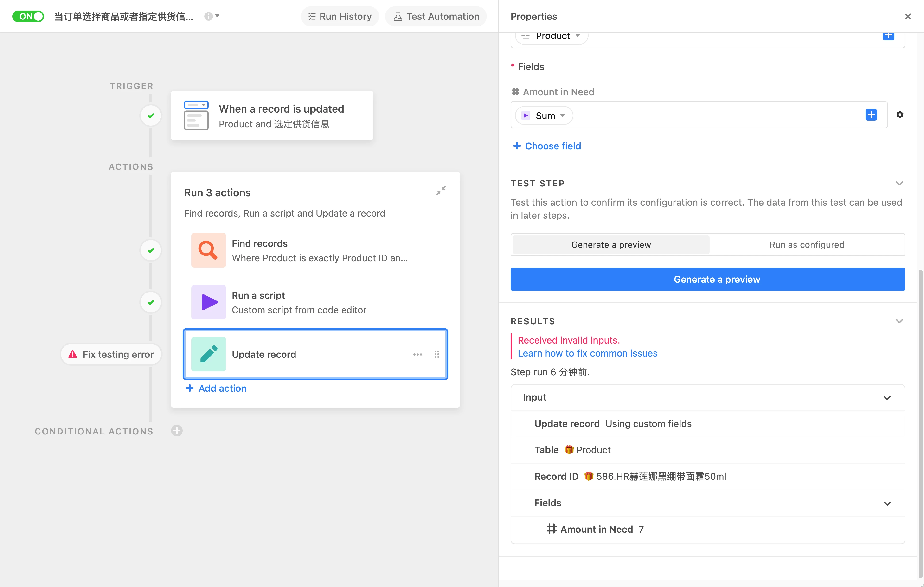Click the blue plus in the Sum field

pyautogui.click(x=871, y=115)
